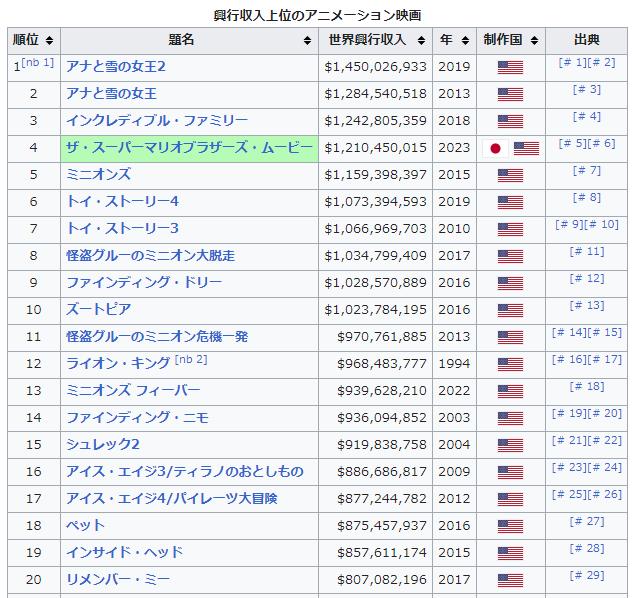Screen dimensions: 633x598
Task: Sort table by 年 column arrows
Action: (x=465, y=40)
